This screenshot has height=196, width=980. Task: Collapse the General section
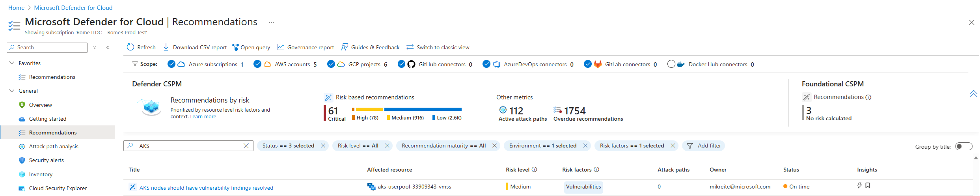tap(12, 91)
